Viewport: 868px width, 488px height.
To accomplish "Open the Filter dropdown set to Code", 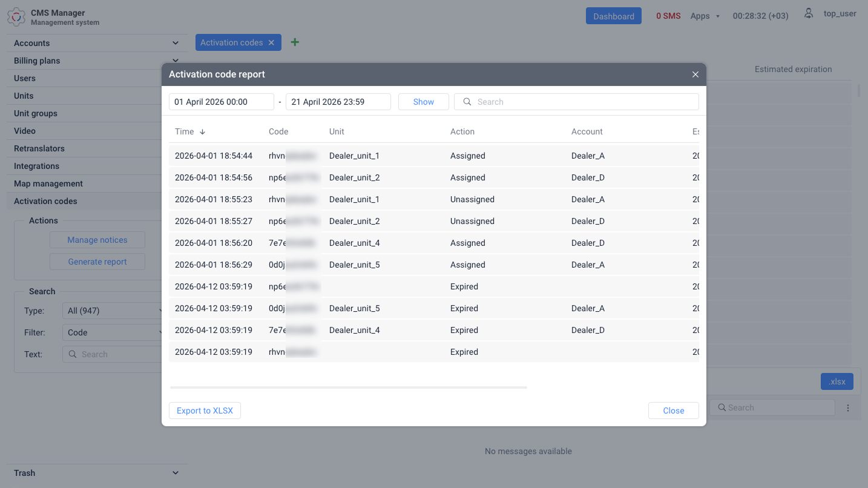I will 113,332.
